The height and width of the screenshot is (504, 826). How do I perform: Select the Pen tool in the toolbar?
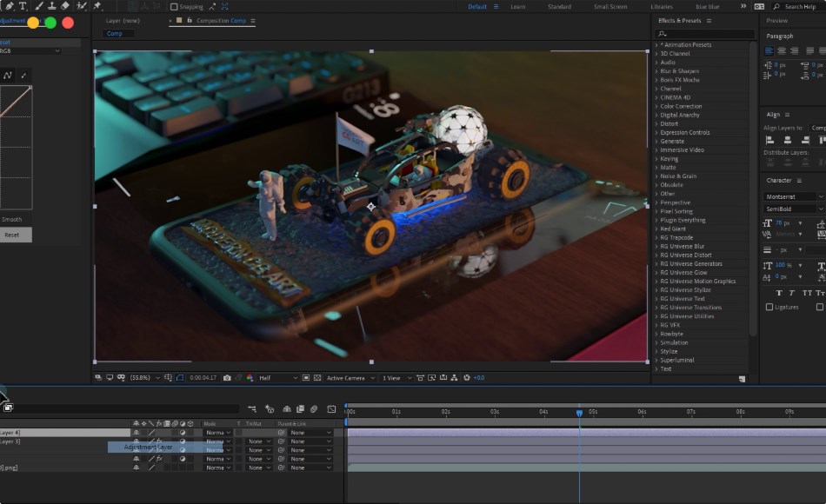[9, 6]
